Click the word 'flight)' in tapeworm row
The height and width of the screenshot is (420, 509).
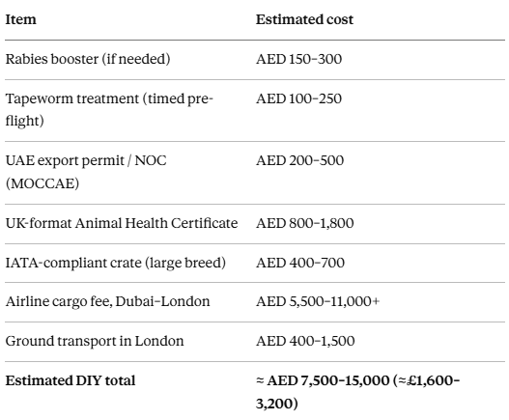pyautogui.click(x=25, y=121)
